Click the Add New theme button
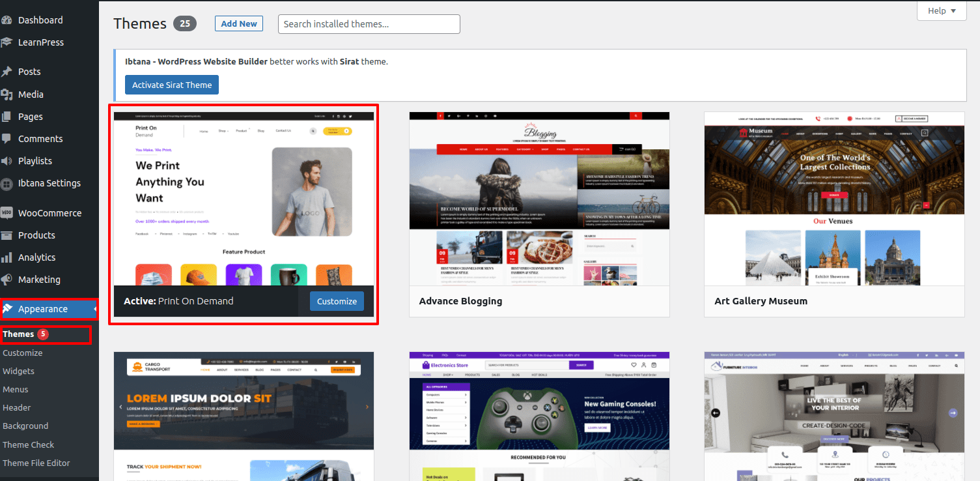The width and height of the screenshot is (980, 481). pos(239,23)
